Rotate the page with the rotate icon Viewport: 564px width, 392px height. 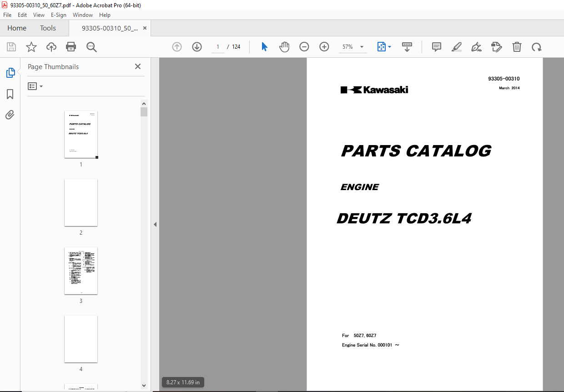[x=537, y=47]
